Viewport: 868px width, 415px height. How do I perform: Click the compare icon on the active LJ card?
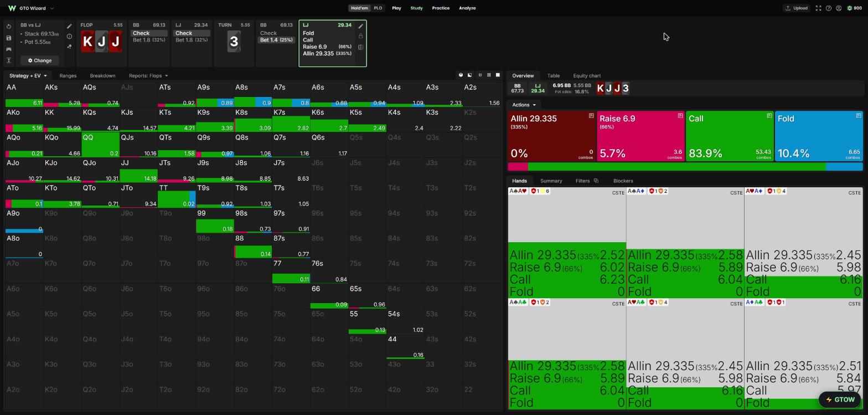pos(361,47)
